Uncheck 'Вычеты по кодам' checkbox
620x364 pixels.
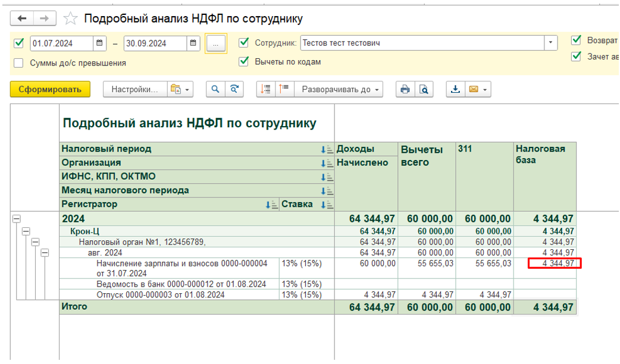click(x=243, y=61)
